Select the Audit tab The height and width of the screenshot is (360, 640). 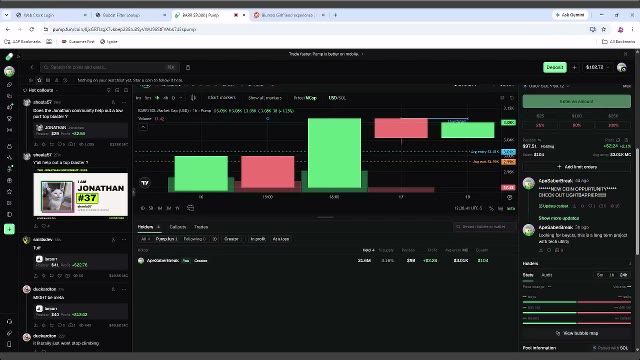coord(547,275)
